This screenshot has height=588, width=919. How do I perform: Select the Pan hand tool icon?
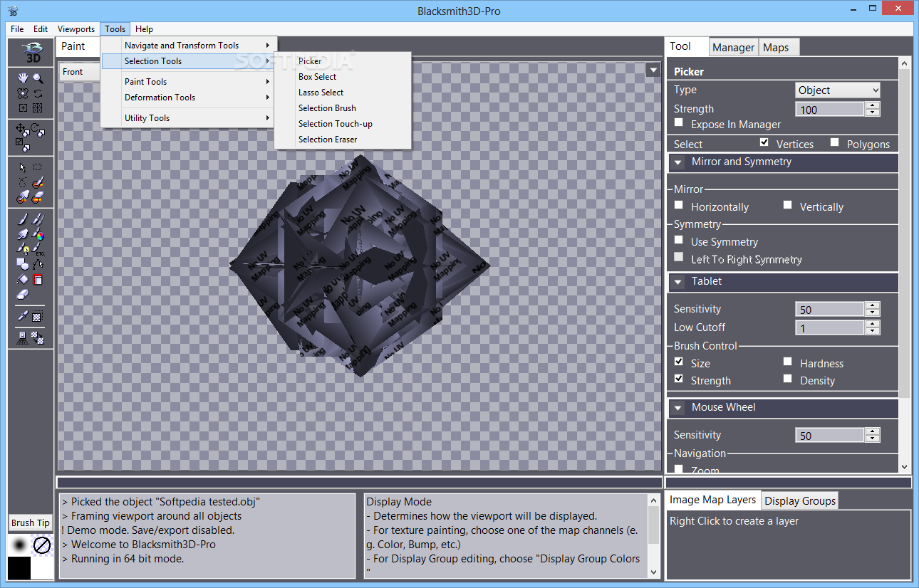[23, 78]
